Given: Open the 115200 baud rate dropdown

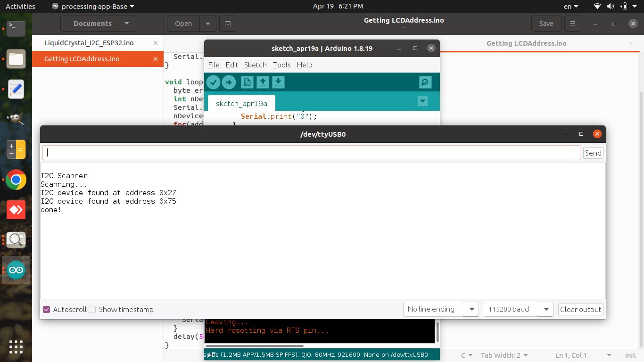Looking at the screenshot, I should [518, 309].
